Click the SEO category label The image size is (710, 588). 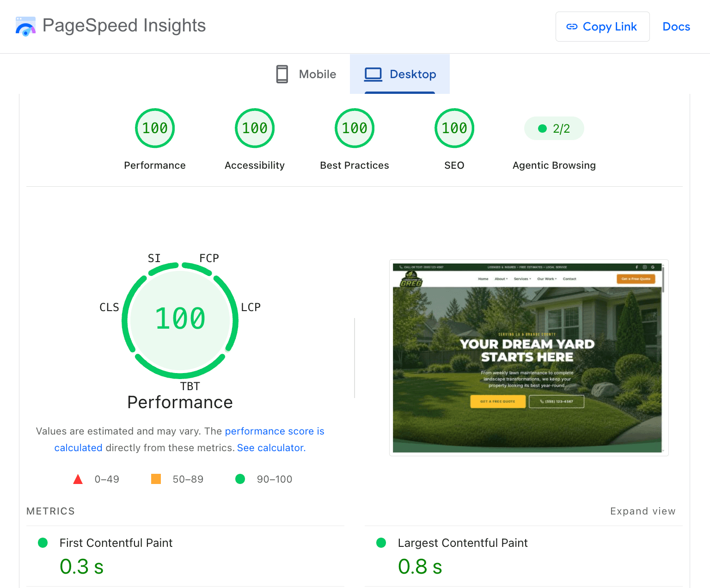pos(454,165)
